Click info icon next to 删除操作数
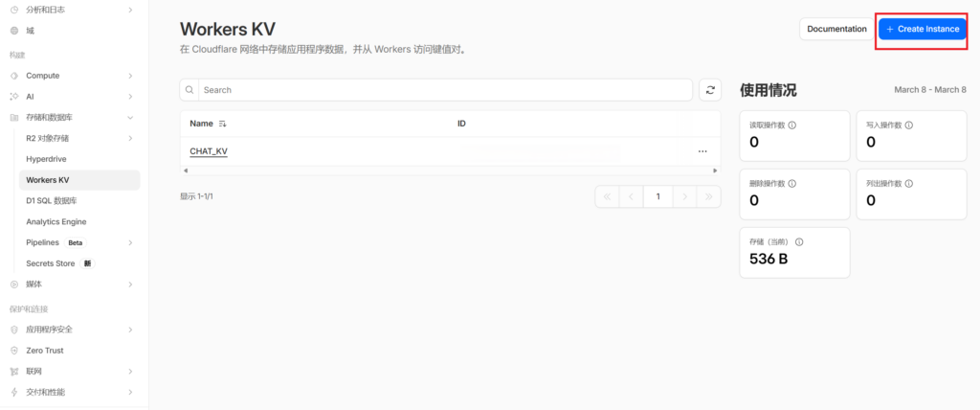980x410 pixels. point(792,183)
